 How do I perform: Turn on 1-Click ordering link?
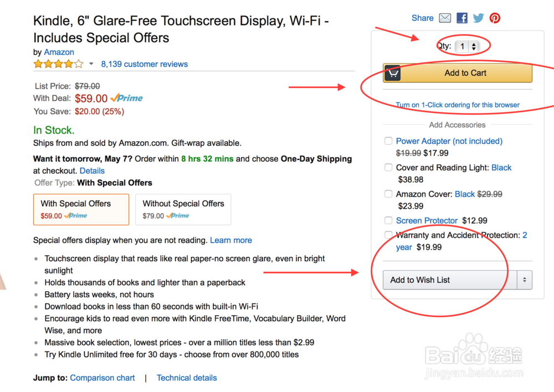(458, 105)
